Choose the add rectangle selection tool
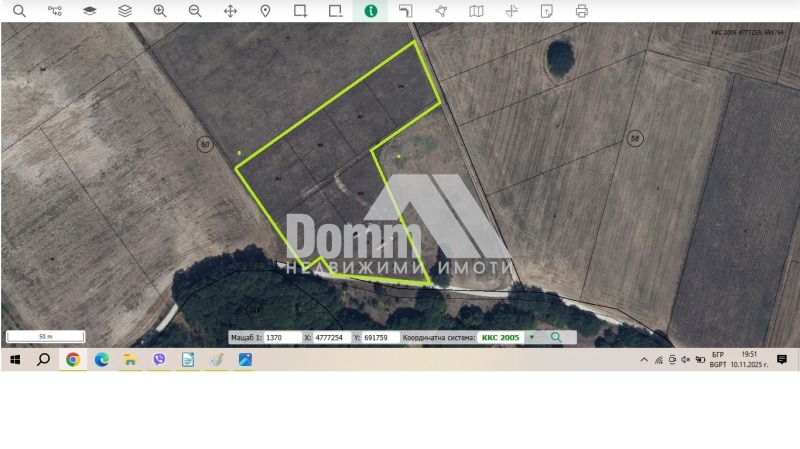800x449 pixels. click(x=301, y=11)
